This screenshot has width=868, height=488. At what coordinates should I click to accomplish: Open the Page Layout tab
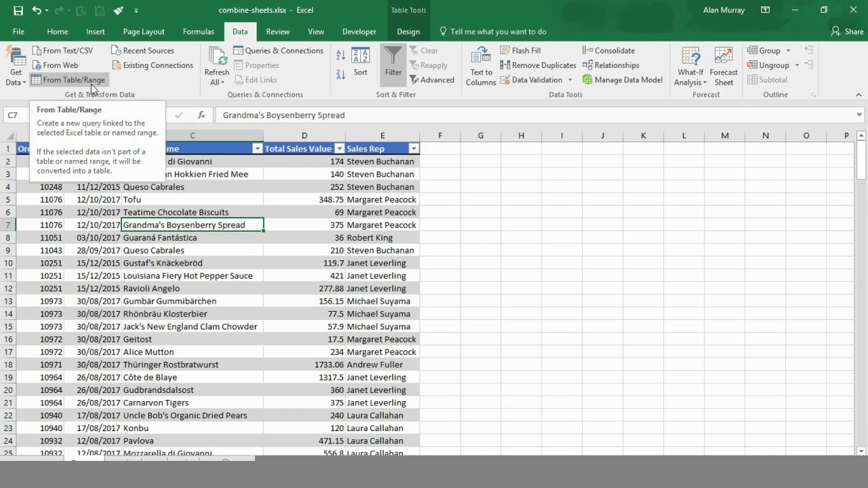tap(144, 31)
